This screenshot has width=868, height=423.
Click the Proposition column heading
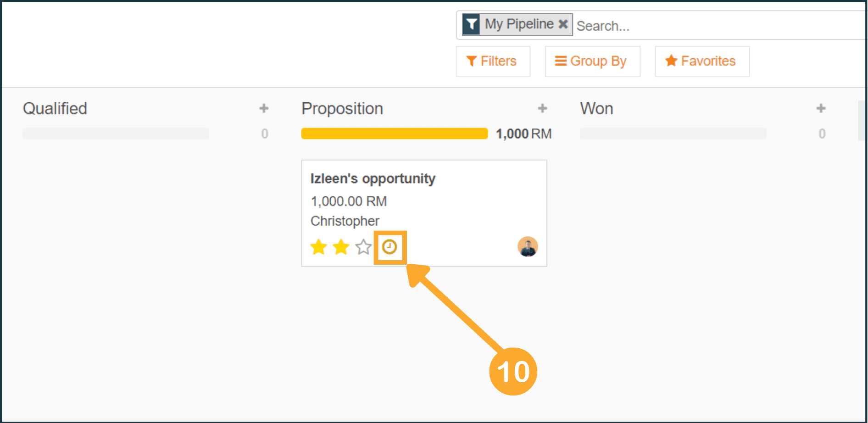coord(342,109)
